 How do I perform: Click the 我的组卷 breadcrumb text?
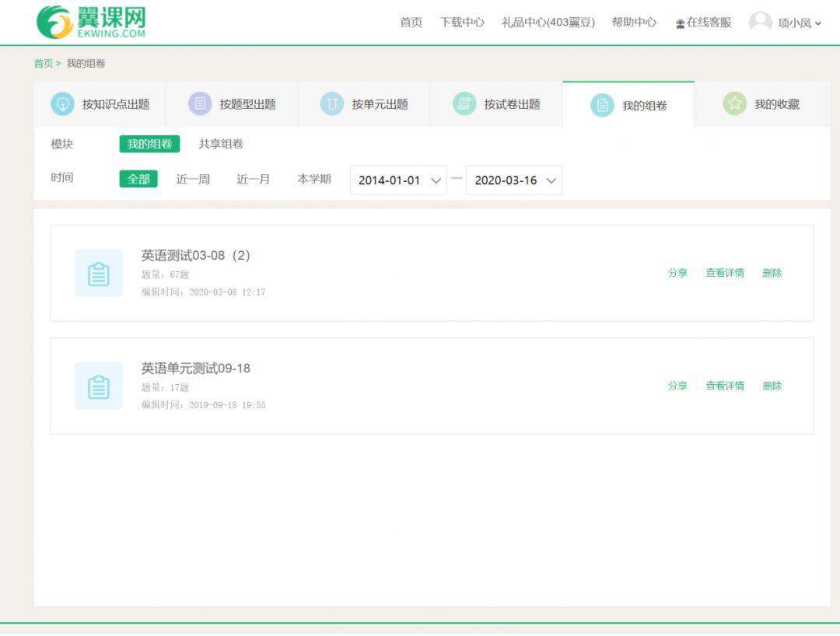86,64
